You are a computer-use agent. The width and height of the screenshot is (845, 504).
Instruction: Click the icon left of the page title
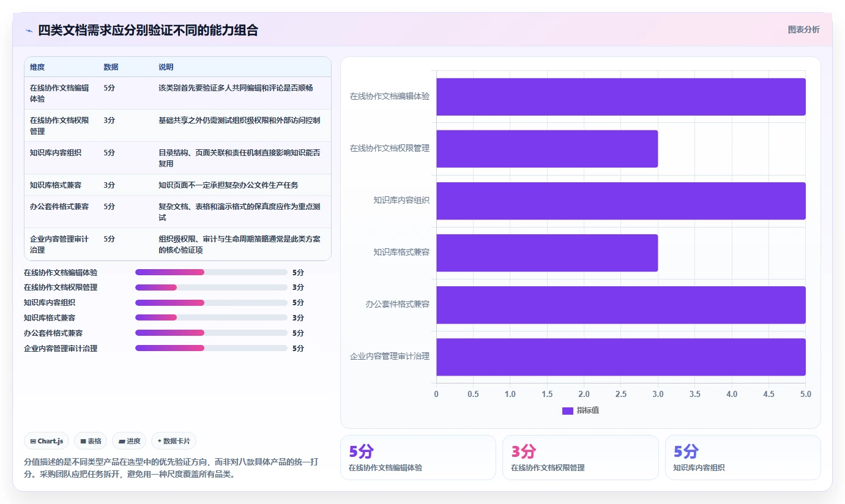29,31
